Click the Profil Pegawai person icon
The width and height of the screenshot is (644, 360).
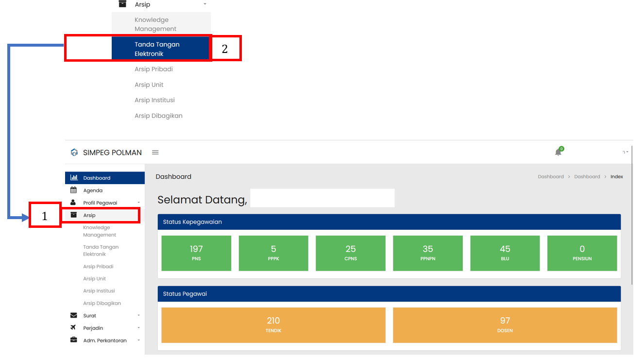[73, 203]
